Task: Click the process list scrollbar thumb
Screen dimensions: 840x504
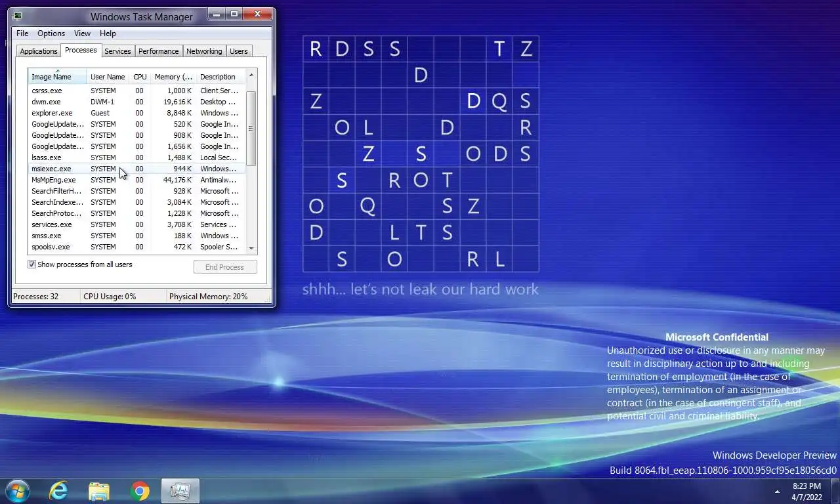Action: click(x=251, y=129)
